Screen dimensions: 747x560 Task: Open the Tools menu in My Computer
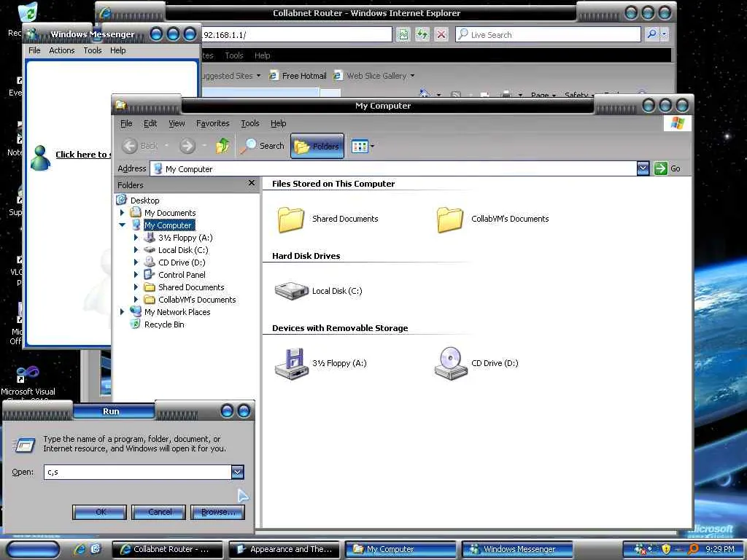(249, 123)
